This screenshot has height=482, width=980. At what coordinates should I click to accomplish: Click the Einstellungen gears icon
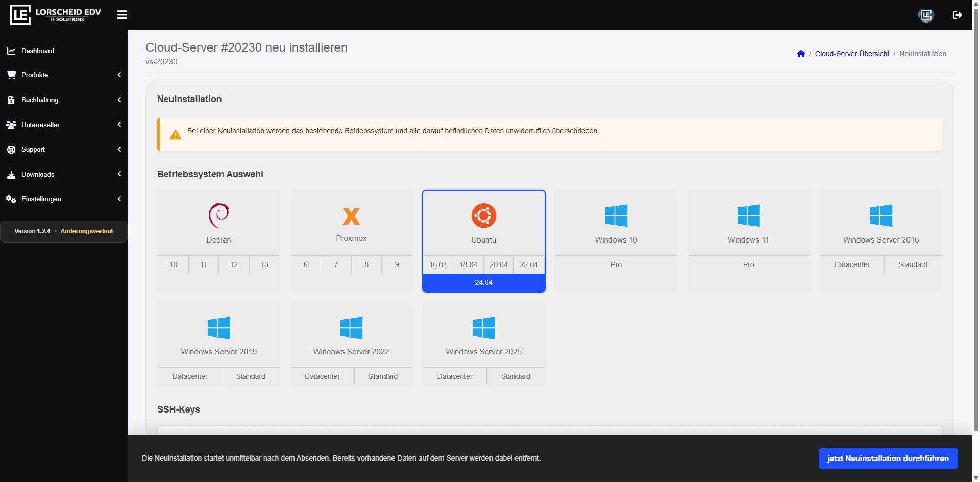tap(11, 199)
